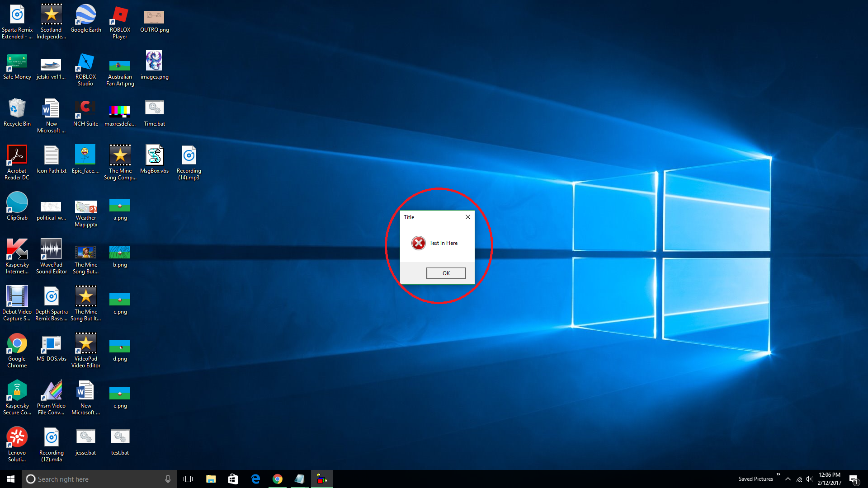This screenshot has height=488, width=868.
Task: Select Recording (14).mp3 file
Action: [x=189, y=163]
